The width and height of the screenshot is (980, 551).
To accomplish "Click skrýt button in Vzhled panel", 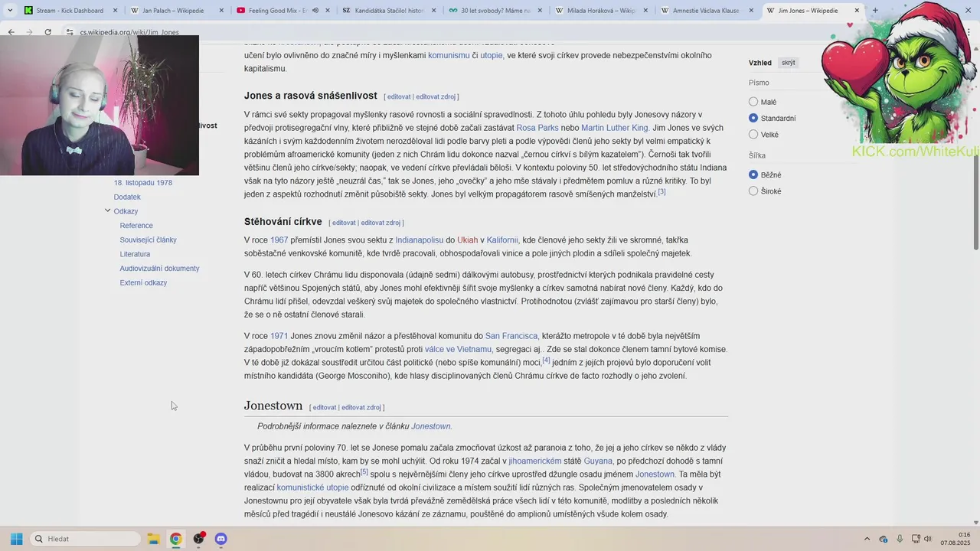I will point(788,63).
